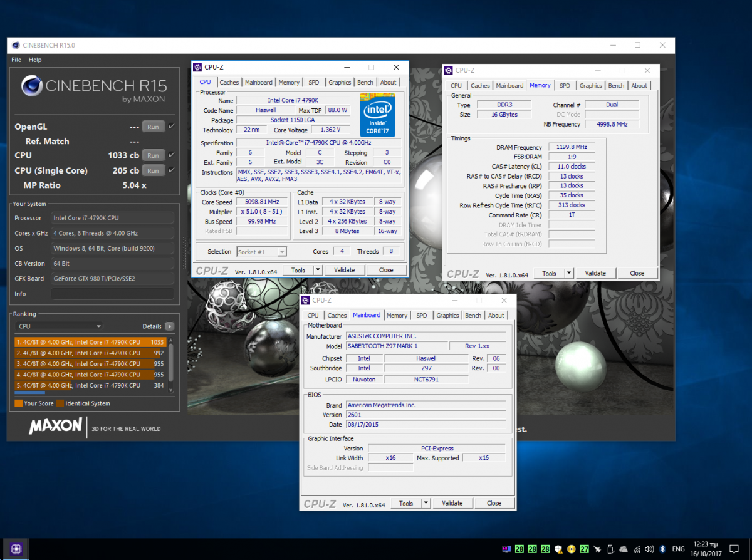Click the BIOS date 08/17/2015 field

[x=425, y=425]
